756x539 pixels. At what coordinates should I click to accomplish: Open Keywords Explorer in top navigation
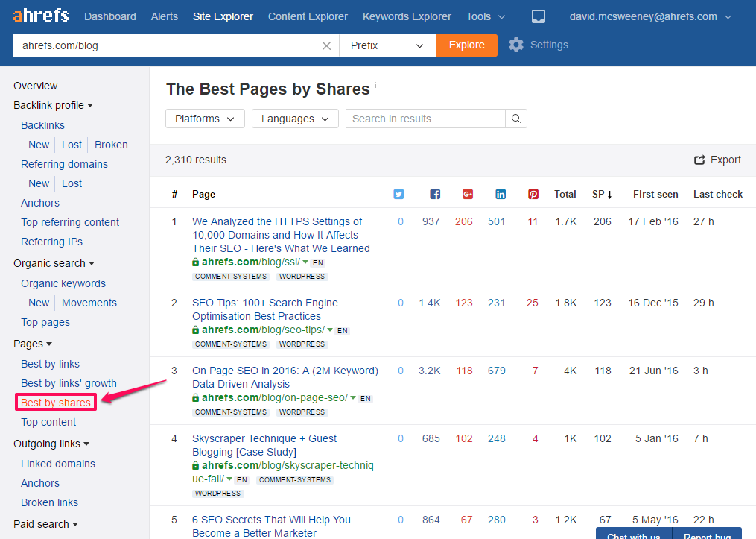click(407, 16)
